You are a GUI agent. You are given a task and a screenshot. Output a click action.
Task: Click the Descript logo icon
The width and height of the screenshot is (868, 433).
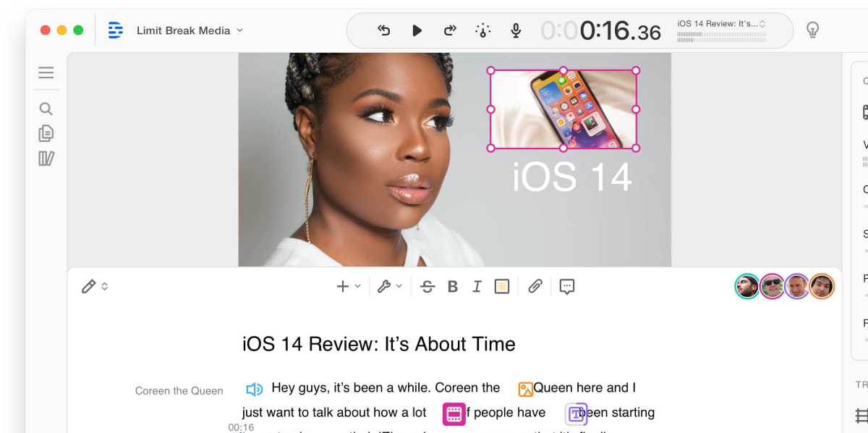[x=116, y=30]
